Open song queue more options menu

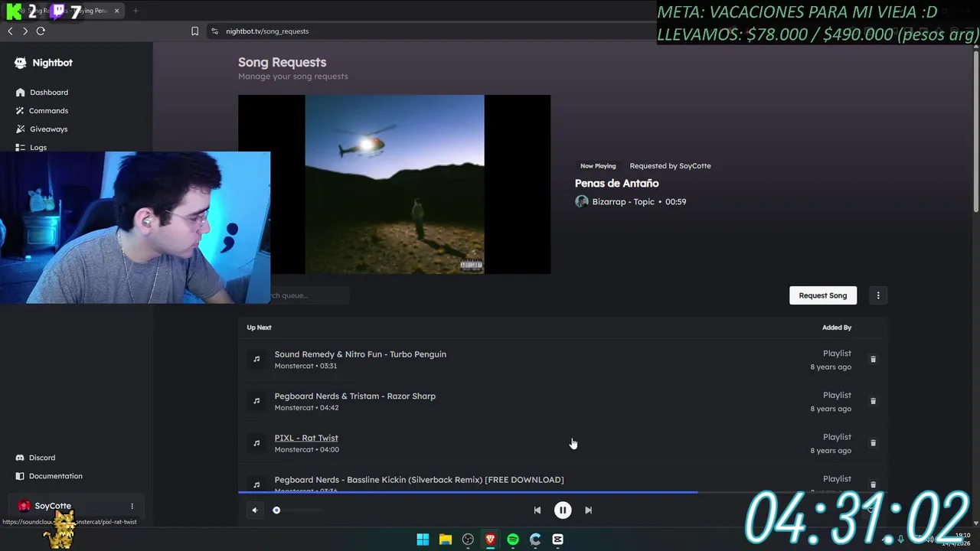[x=878, y=295]
